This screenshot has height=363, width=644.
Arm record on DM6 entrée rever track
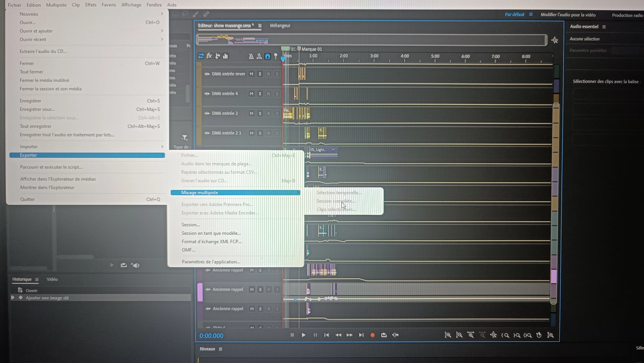[x=269, y=74]
